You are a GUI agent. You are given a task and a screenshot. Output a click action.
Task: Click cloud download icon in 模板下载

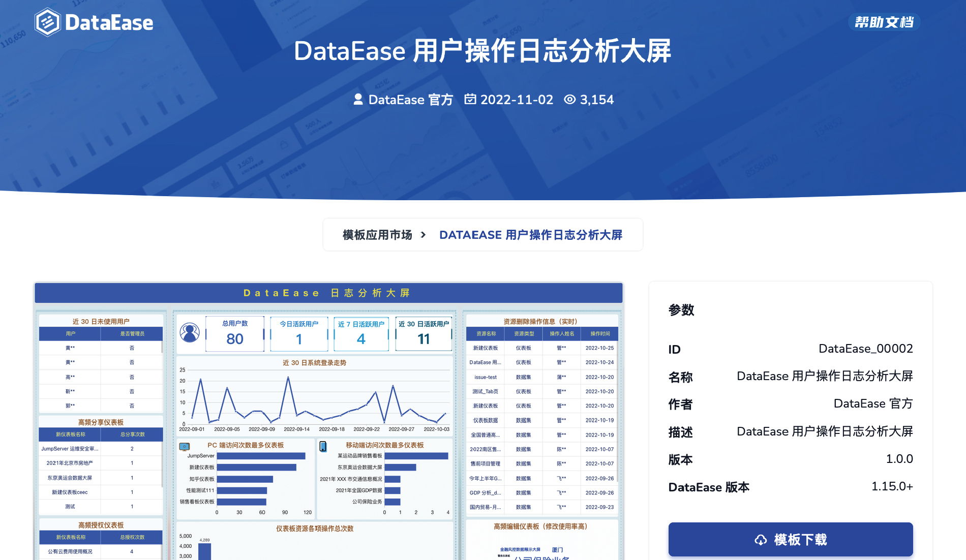point(761,540)
